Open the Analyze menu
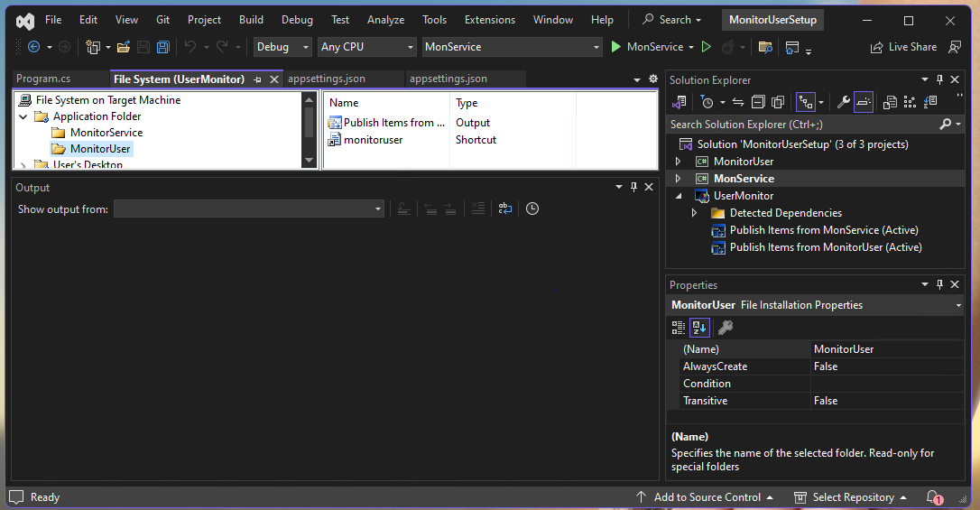This screenshot has height=510, width=980. point(385,20)
